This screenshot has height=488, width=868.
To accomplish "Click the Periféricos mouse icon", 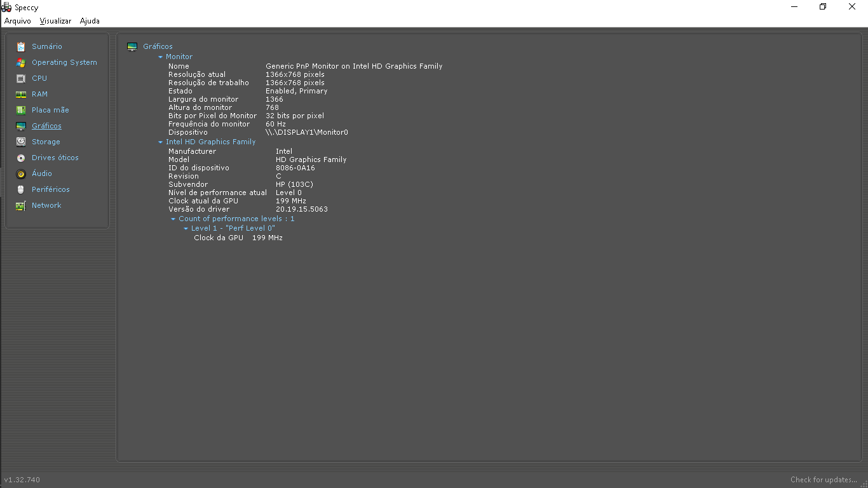I will coord(21,189).
